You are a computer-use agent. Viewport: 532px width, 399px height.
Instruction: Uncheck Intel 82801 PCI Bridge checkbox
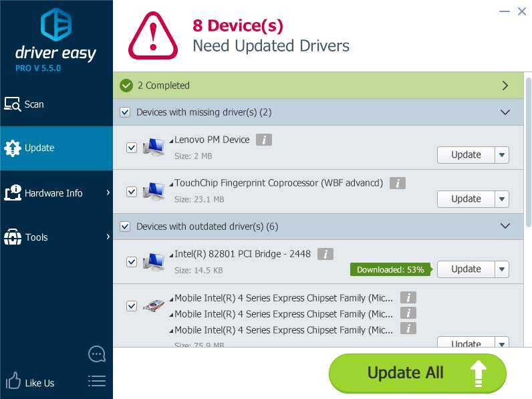[x=132, y=262]
